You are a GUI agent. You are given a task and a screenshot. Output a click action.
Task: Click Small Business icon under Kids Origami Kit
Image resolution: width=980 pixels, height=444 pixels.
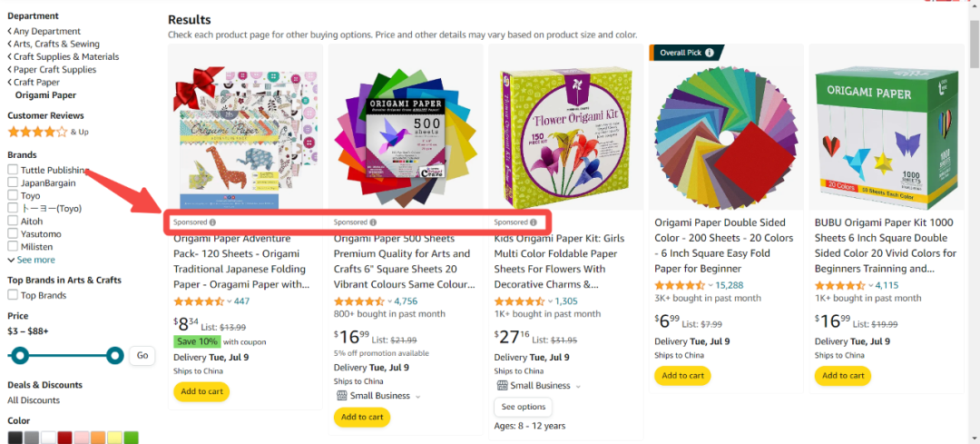tap(502, 385)
